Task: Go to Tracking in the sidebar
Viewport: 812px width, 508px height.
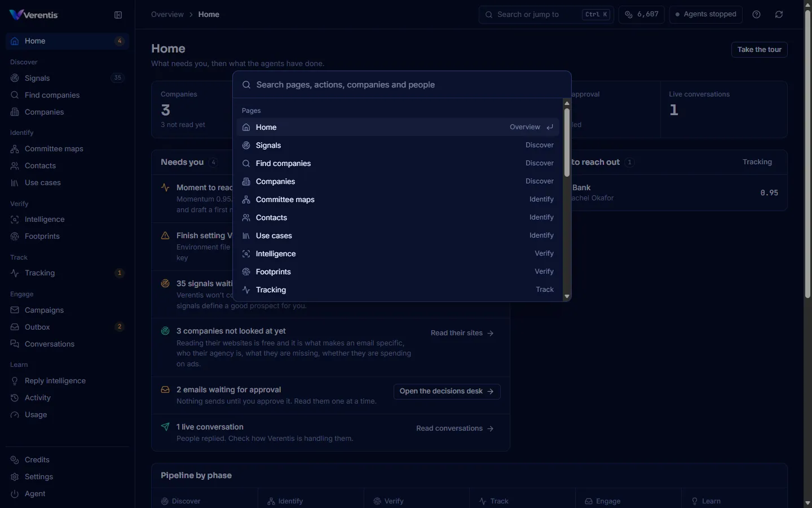Action: tap(67, 273)
